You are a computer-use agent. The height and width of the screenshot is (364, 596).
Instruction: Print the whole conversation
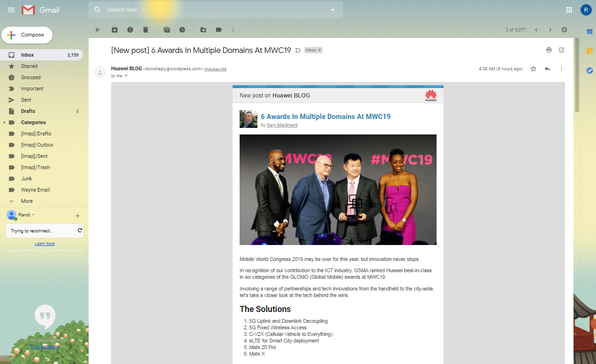click(549, 50)
